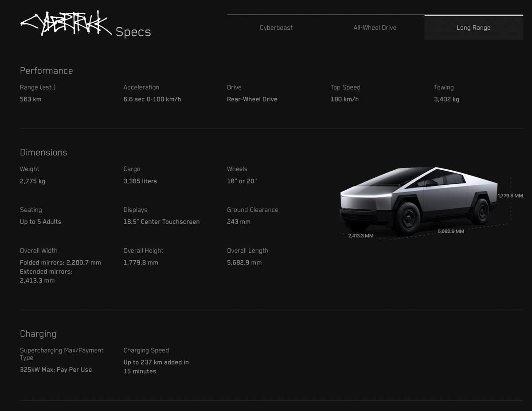Click the 'Specs' title text

click(x=133, y=32)
